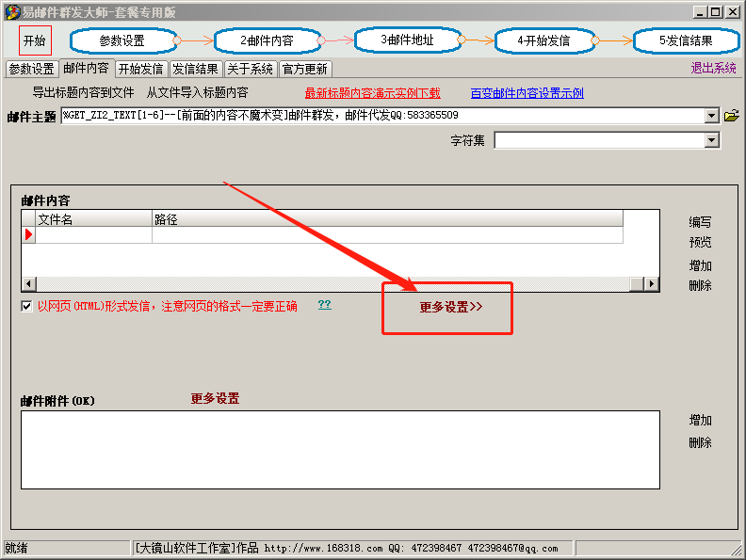Click 增加 beside the mail content list

700,265
